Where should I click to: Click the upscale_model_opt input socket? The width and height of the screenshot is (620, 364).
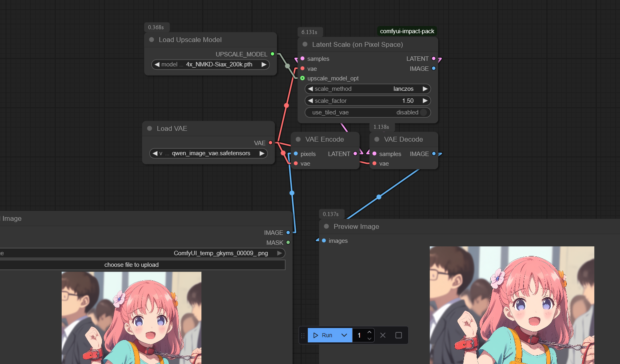click(x=303, y=78)
